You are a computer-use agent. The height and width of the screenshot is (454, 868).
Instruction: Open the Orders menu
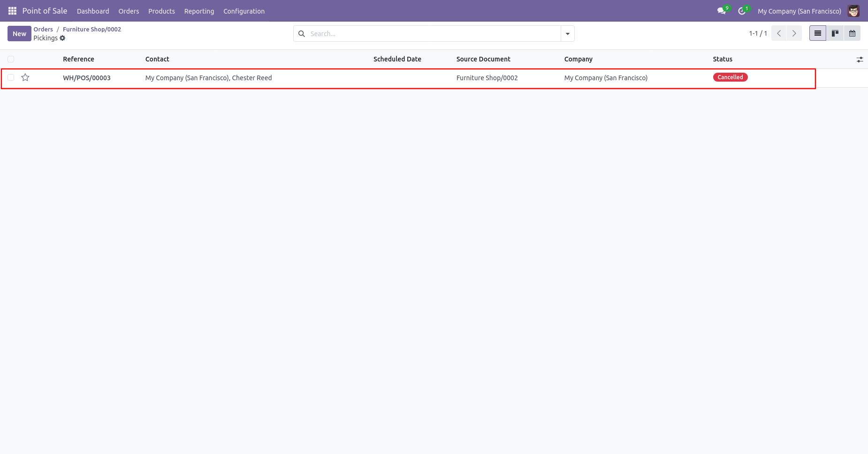click(129, 11)
